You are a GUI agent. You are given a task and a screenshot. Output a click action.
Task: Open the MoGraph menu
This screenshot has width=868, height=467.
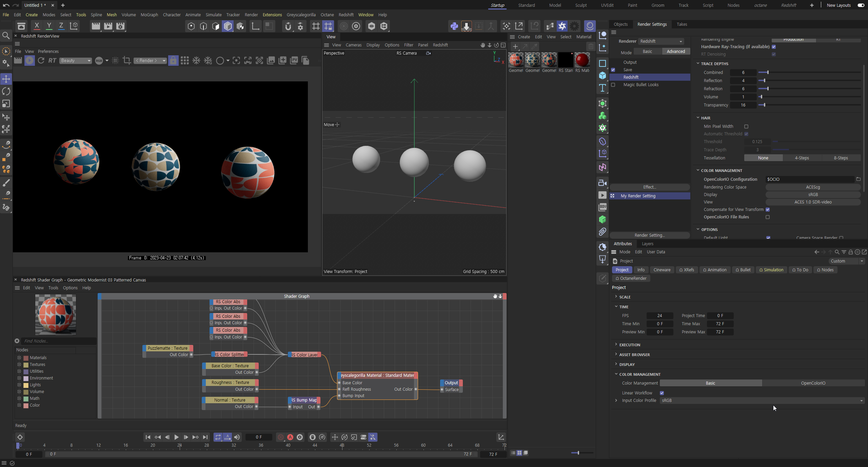point(149,15)
